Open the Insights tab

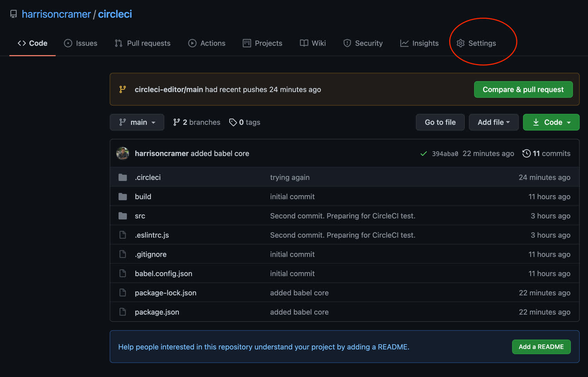click(419, 43)
